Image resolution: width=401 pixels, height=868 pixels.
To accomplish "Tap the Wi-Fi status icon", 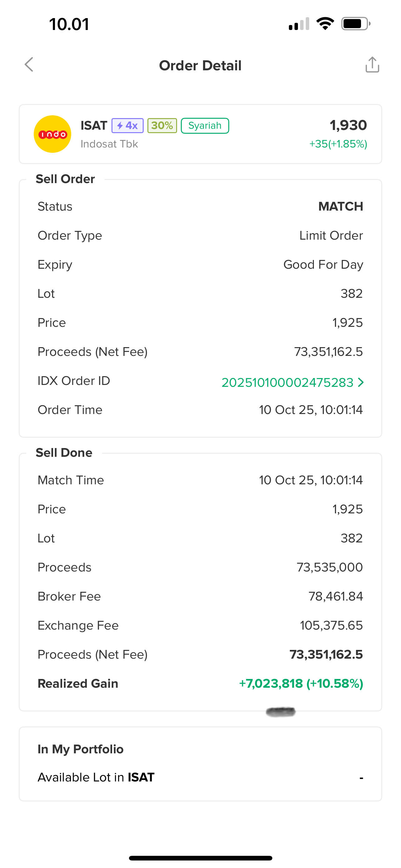I will 325,24.
